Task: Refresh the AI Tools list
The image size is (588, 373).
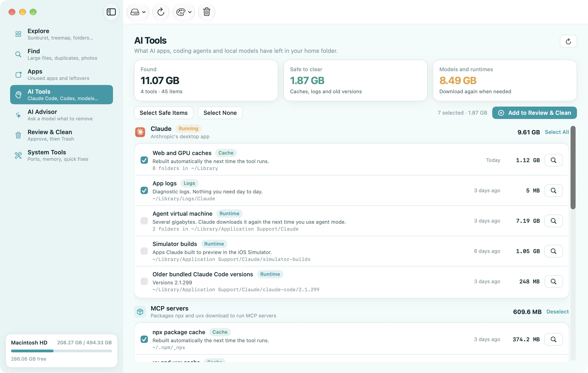Action: tap(568, 41)
